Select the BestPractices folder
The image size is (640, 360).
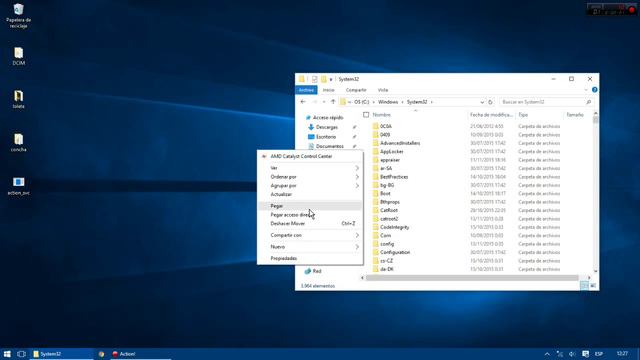394,177
